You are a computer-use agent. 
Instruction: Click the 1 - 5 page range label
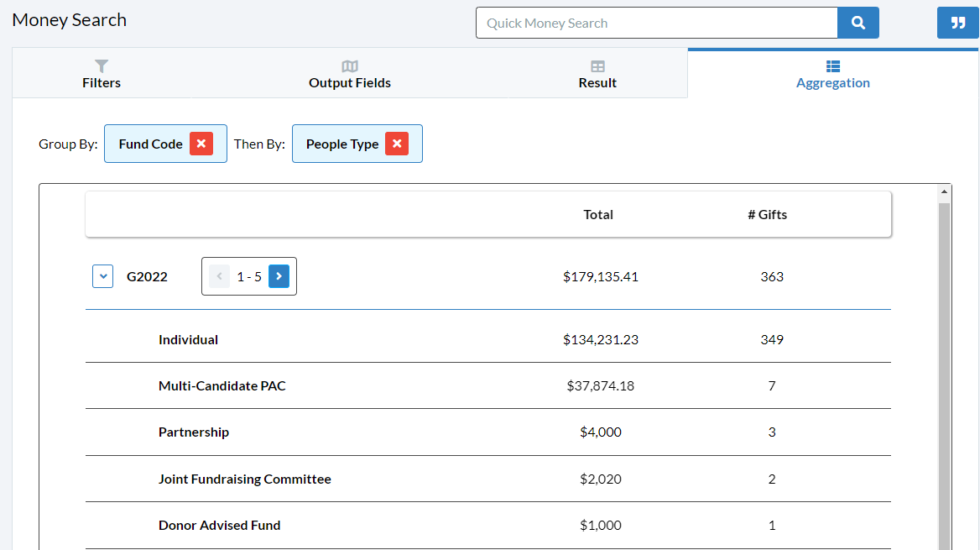tap(249, 276)
